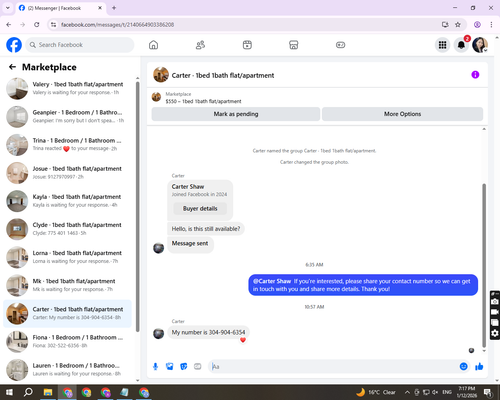Select the Messenger | Facebook tab
Image resolution: width=500 pixels, height=400 pixels.
(x=61, y=8)
